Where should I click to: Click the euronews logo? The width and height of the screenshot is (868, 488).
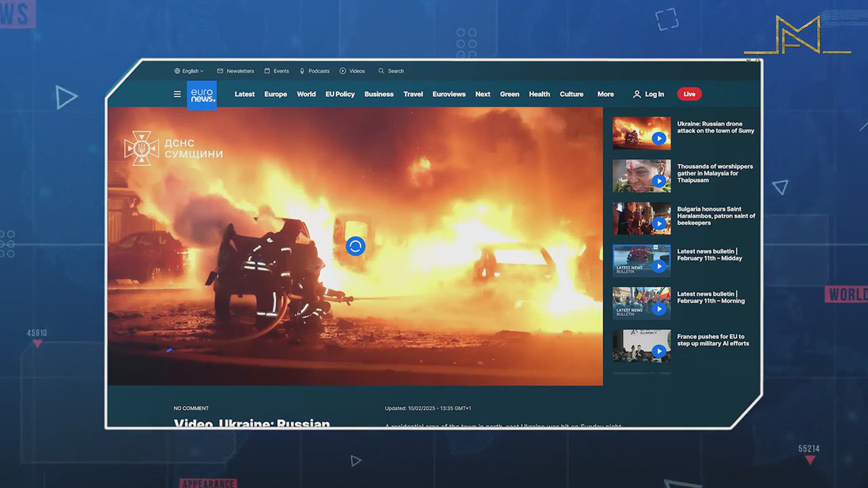[x=202, y=95]
